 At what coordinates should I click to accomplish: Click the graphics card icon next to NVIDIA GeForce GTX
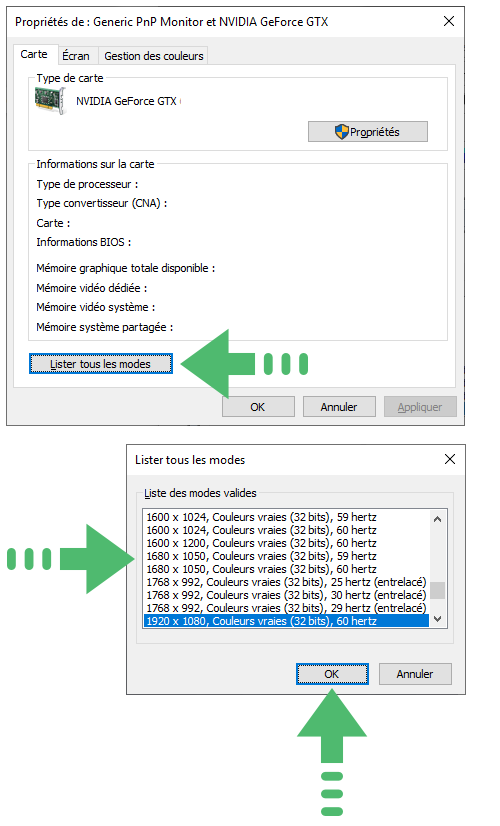click(x=50, y=100)
